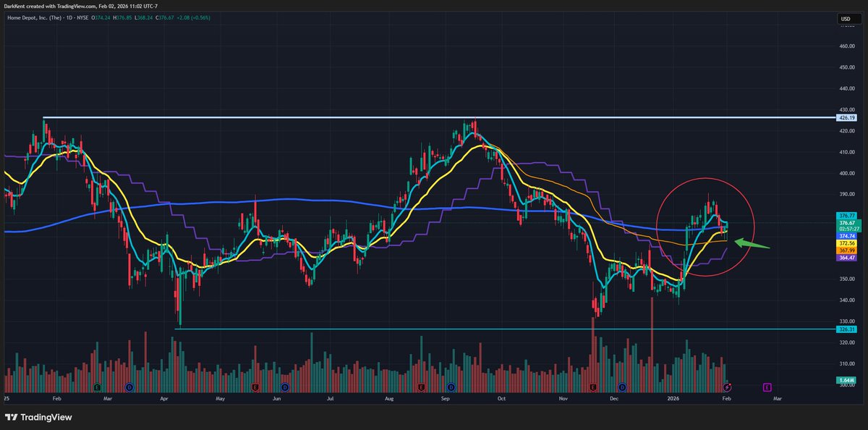The height and width of the screenshot is (430, 868).
Task: Click the 426.19 resistance line price label
Action: click(x=846, y=118)
